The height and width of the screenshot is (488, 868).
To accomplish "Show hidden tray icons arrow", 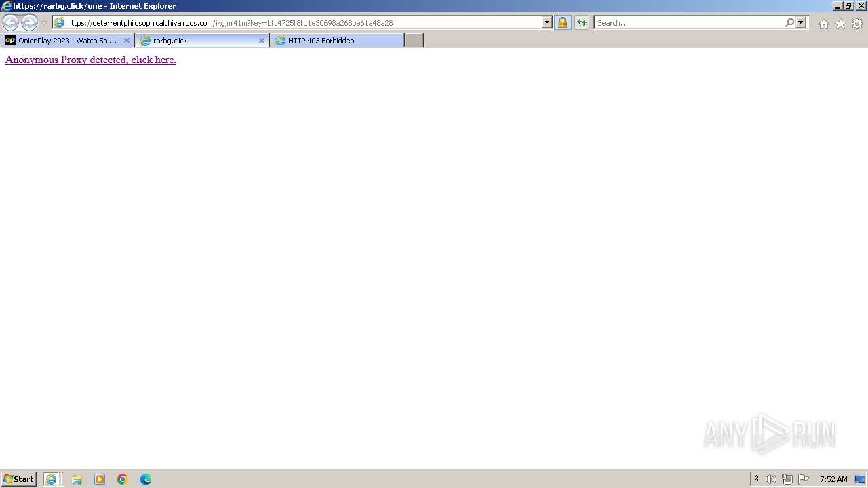I will pos(756,479).
